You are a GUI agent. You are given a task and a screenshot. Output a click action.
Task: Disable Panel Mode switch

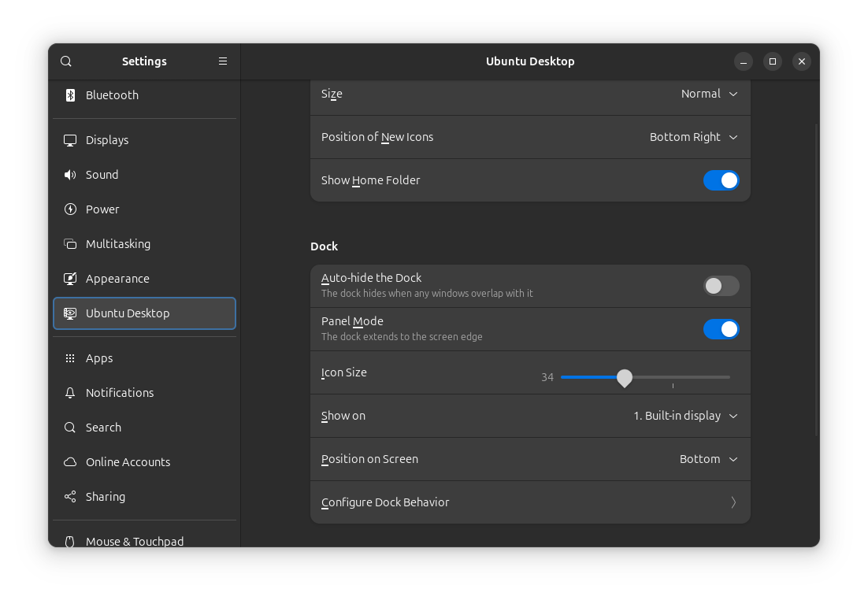click(x=721, y=329)
